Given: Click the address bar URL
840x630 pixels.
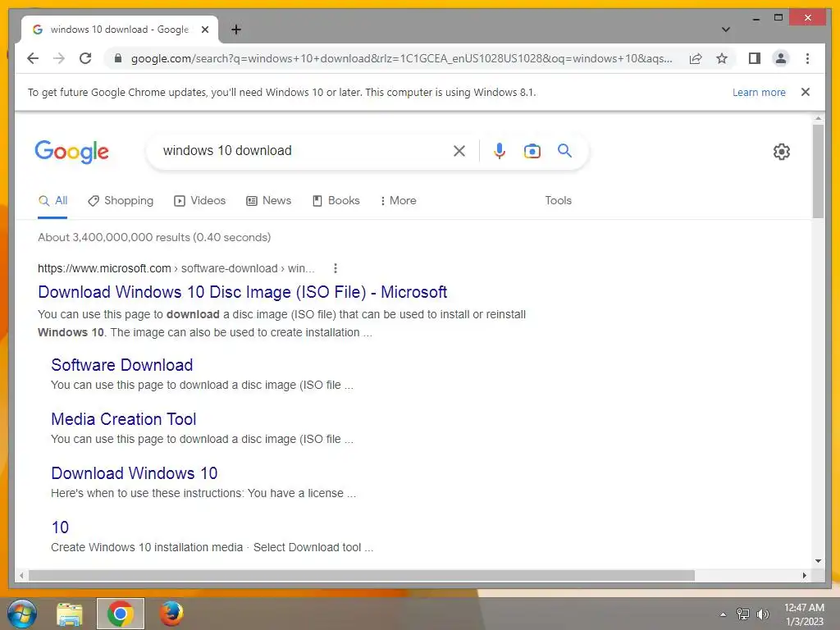Looking at the screenshot, I should 401,58.
